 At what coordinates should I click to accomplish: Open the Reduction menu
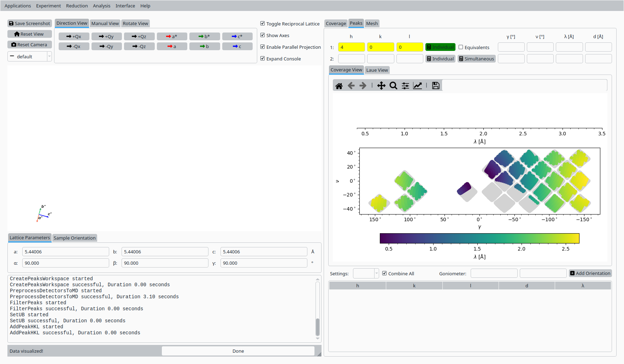point(77,6)
